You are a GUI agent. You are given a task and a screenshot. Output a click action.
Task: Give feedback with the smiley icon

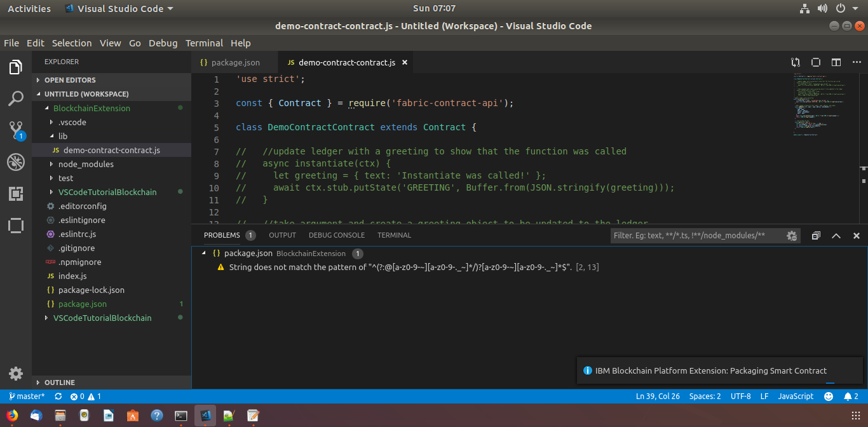point(828,396)
